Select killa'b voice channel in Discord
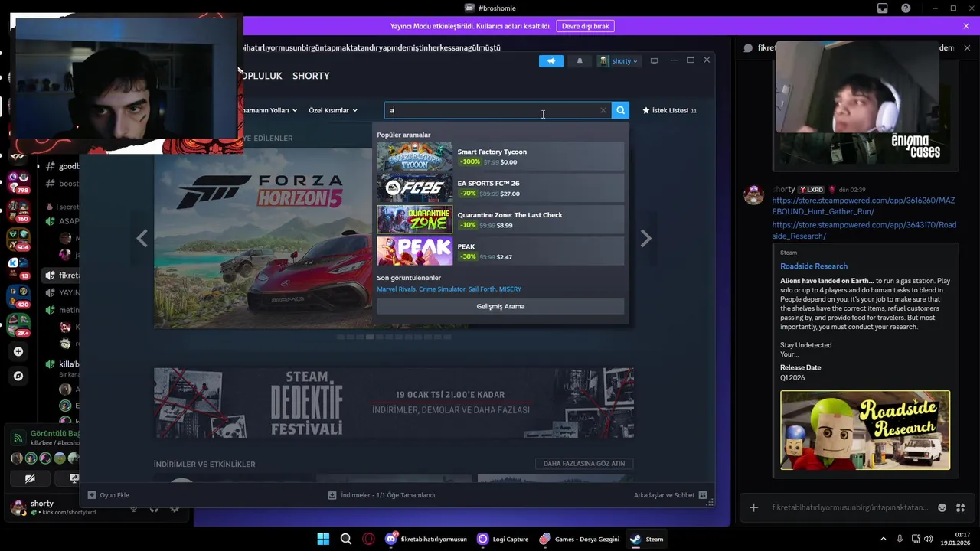Screen dimensions: 980x551 pyautogui.click(x=63, y=364)
